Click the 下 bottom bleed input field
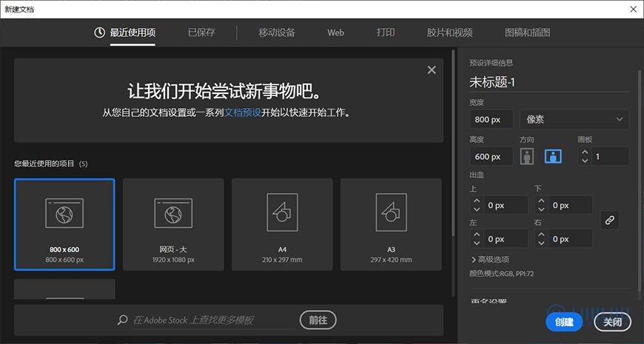644x344 pixels. 570,205
